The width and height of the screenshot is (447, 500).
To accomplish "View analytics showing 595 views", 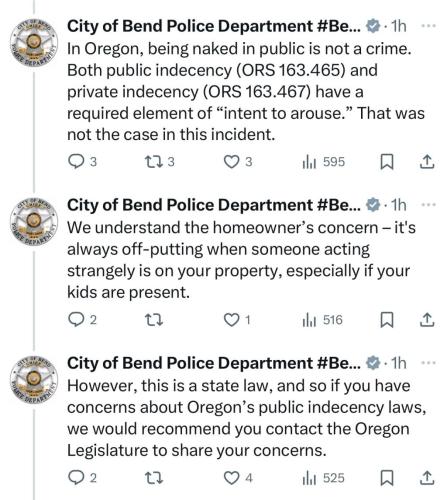I will pyautogui.click(x=323, y=162).
